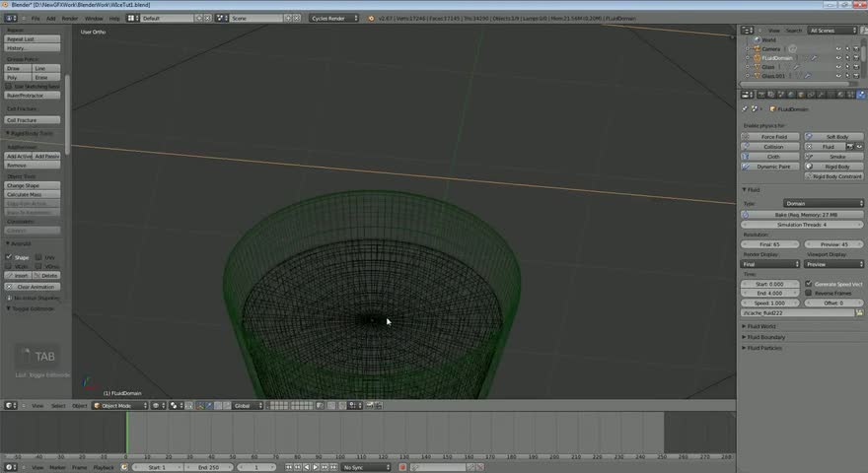Open the Cycles Render engine dropdown
The width and height of the screenshot is (868, 473).
333,19
